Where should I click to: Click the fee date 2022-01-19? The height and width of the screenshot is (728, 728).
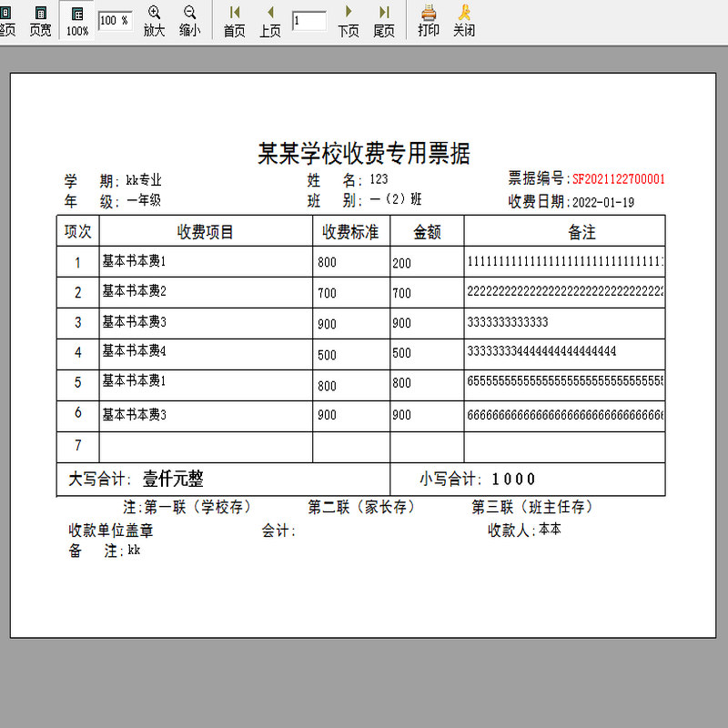[x=603, y=202]
